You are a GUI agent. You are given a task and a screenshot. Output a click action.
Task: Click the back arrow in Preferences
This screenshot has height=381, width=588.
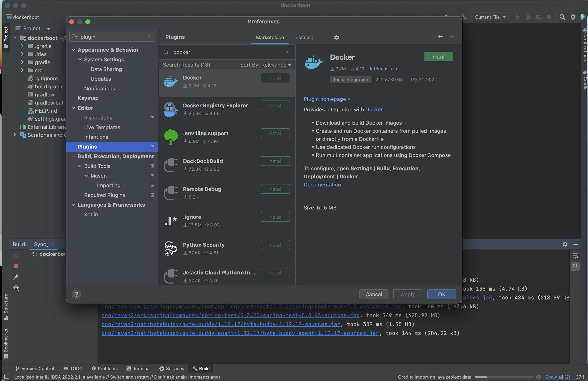(x=440, y=37)
